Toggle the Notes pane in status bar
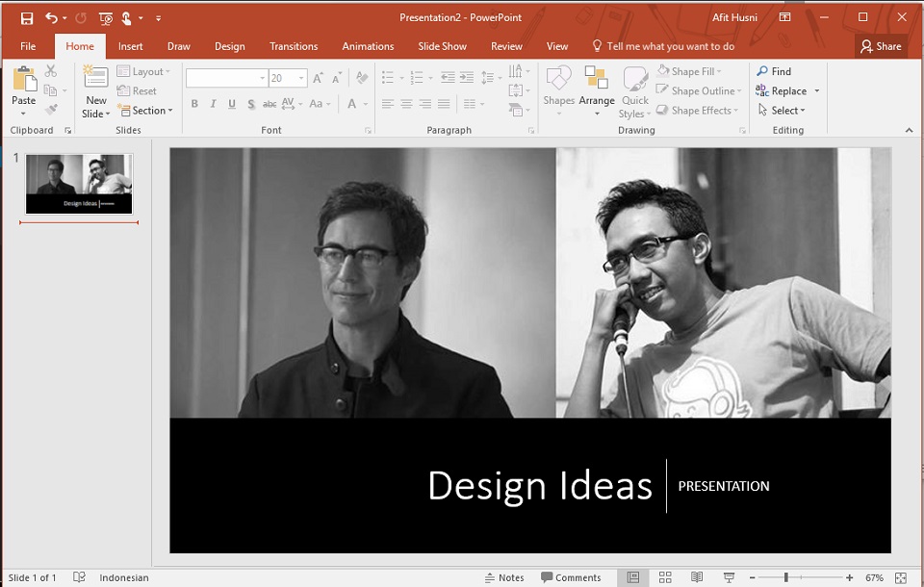924x587 pixels. point(504,577)
